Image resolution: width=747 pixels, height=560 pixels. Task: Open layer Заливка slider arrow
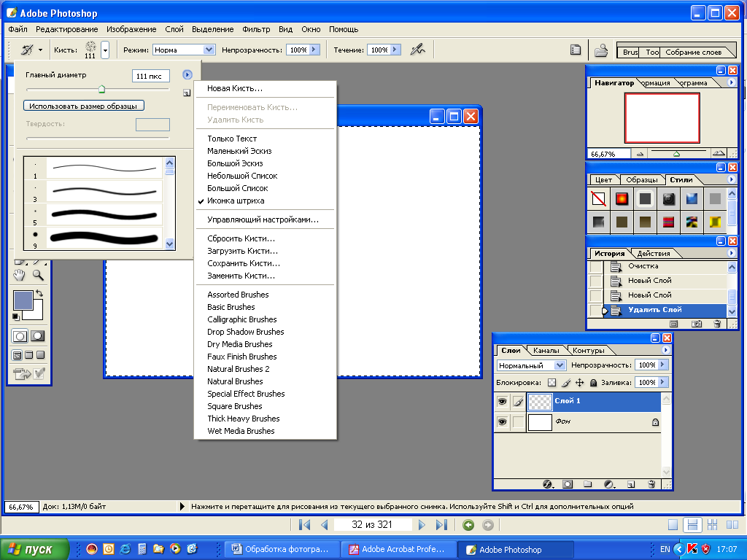(x=662, y=382)
